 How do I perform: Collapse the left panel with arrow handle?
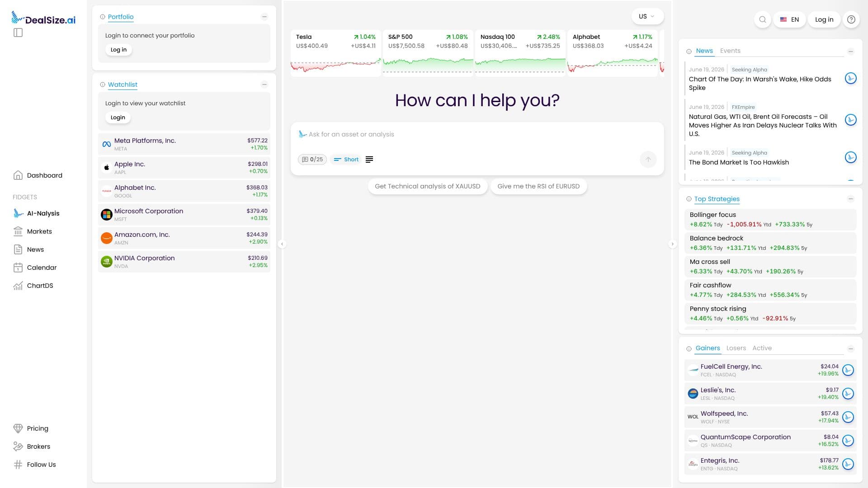(x=282, y=244)
